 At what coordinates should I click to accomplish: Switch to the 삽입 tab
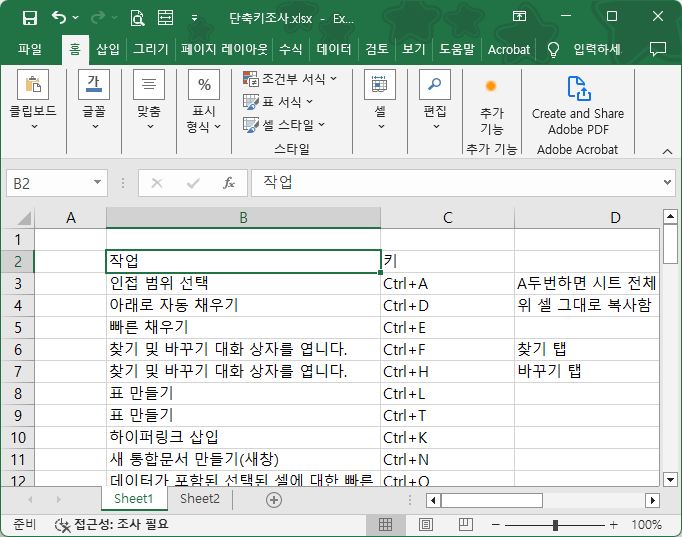107,49
